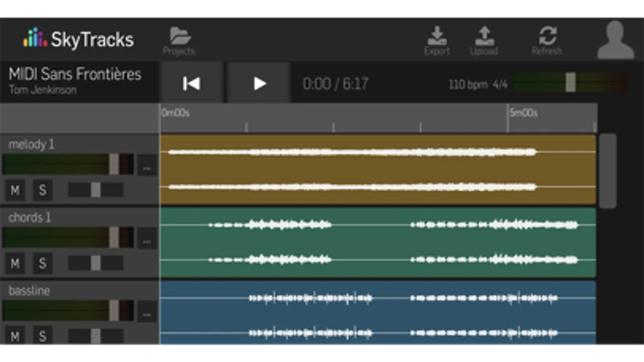Viewport: 644px width, 362px height.
Task: Click the SkyTracks logo
Action: pos(78,39)
